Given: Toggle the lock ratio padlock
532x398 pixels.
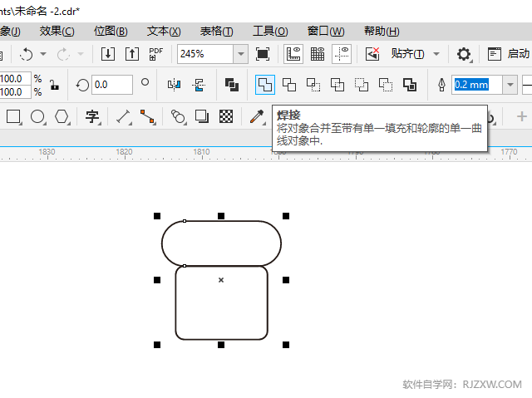Looking at the screenshot, I should [x=54, y=85].
